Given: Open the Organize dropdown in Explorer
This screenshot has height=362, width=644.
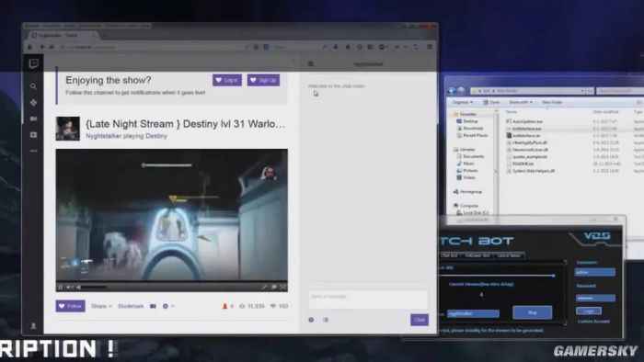Looking at the screenshot, I should tap(462, 102).
